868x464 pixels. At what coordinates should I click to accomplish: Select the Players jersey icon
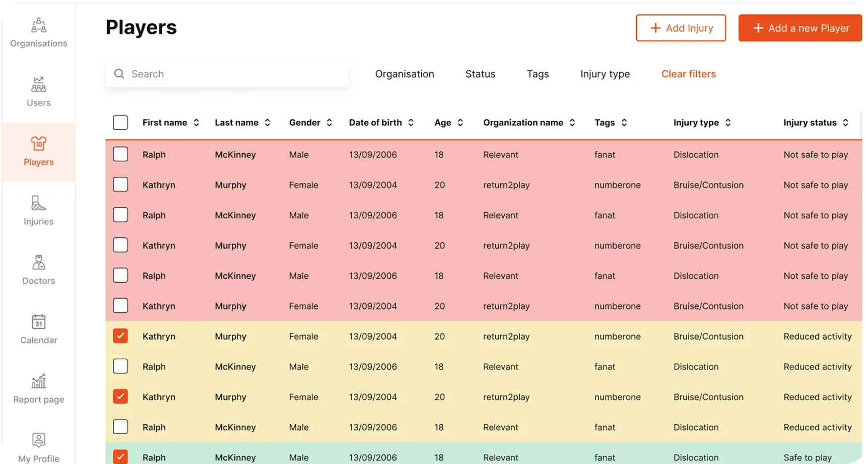[x=39, y=144]
